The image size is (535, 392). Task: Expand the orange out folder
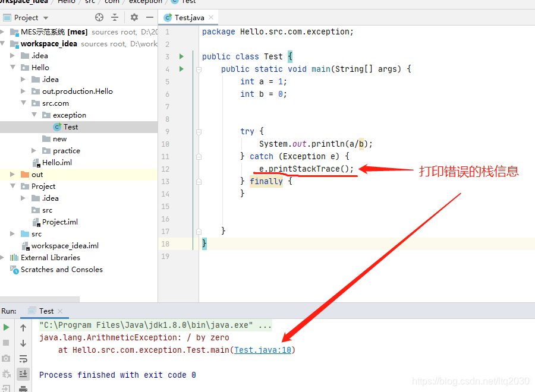tap(12, 174)
